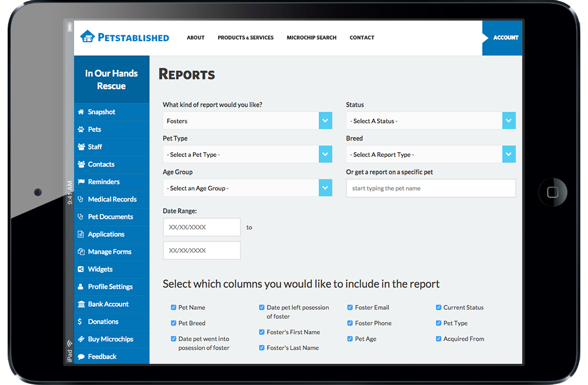
Task: Expand the Select A Status dropdown
Action: click(430, 121)
